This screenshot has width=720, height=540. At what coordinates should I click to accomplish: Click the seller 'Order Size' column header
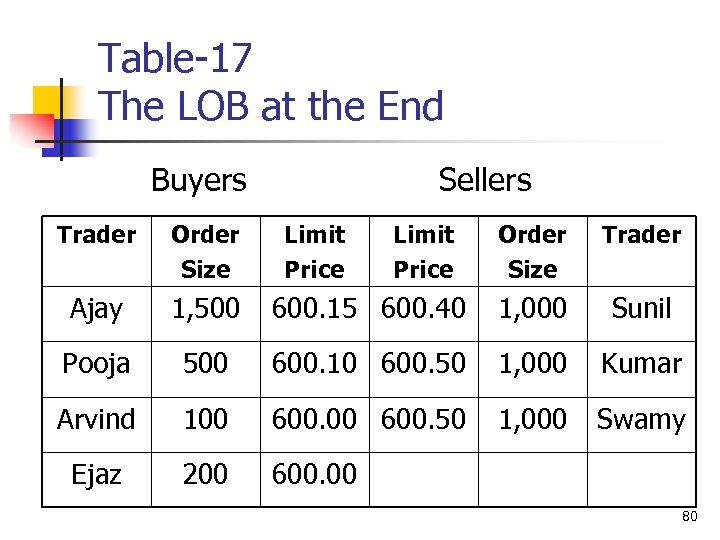pos(532,251)
